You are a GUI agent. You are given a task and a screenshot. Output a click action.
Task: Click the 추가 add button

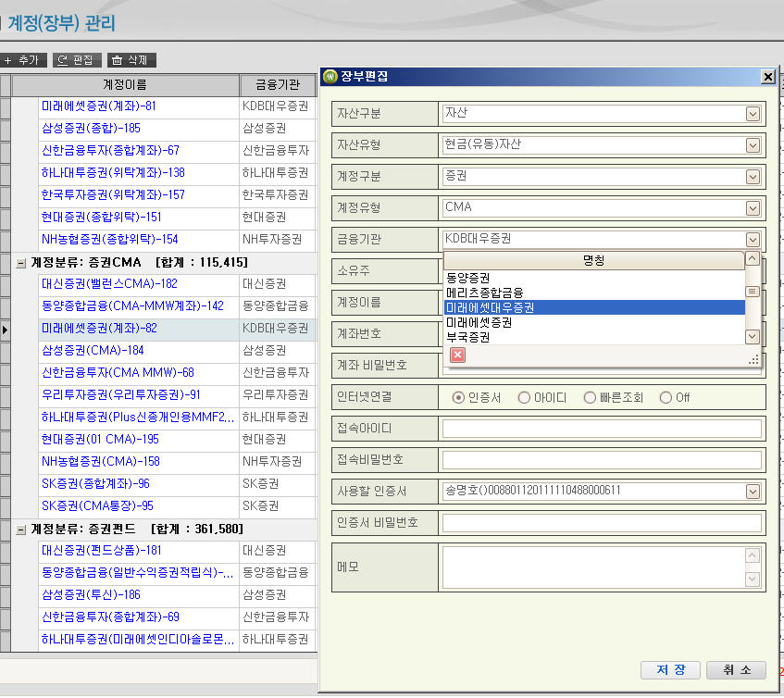(x=23, y=60)
